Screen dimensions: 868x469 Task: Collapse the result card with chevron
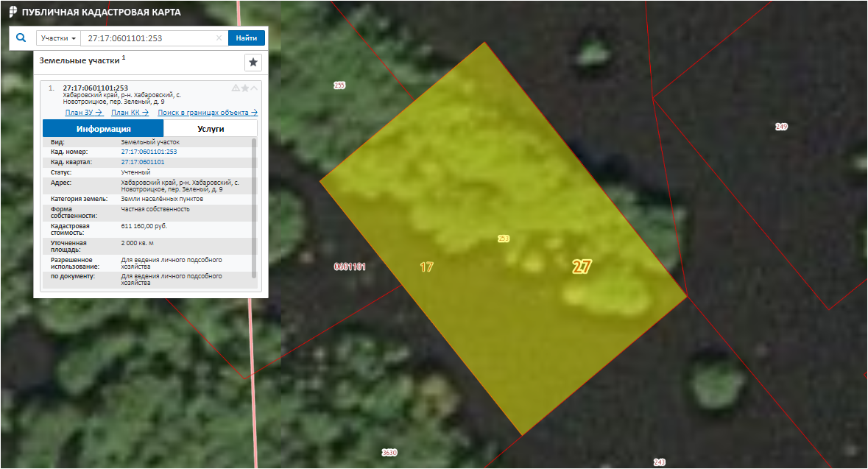tap(254, 88)
